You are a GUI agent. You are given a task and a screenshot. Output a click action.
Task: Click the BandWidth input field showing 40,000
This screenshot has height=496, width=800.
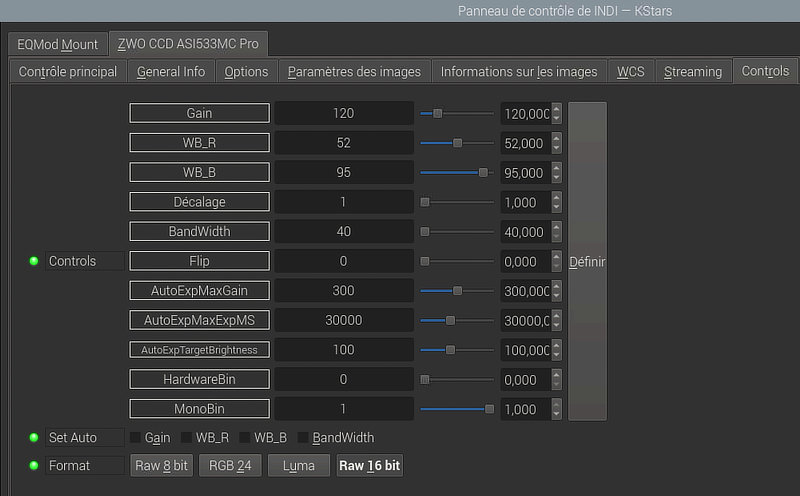coord(526,232)
